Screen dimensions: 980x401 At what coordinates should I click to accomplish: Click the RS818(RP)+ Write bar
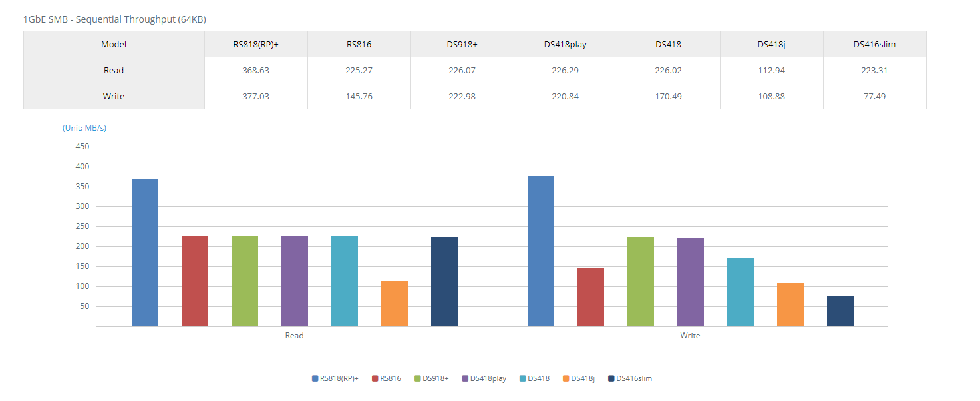tap(541, 251)
